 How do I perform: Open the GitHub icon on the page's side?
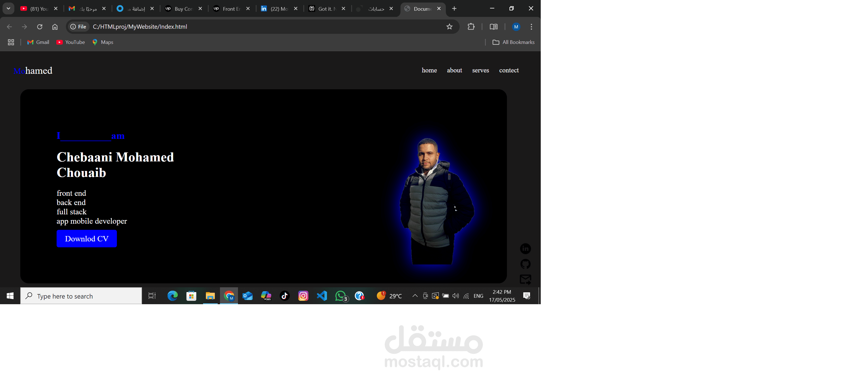click(525, 264)
